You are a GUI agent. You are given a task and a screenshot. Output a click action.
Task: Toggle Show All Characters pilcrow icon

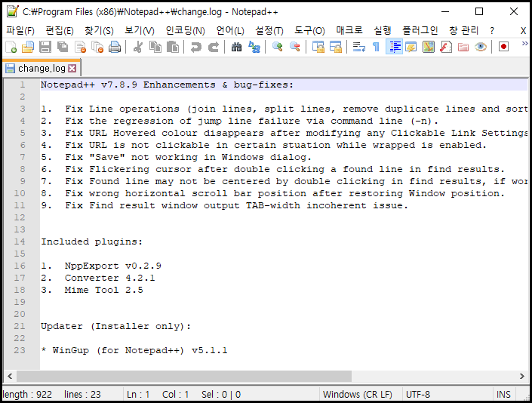coord(376,47)
